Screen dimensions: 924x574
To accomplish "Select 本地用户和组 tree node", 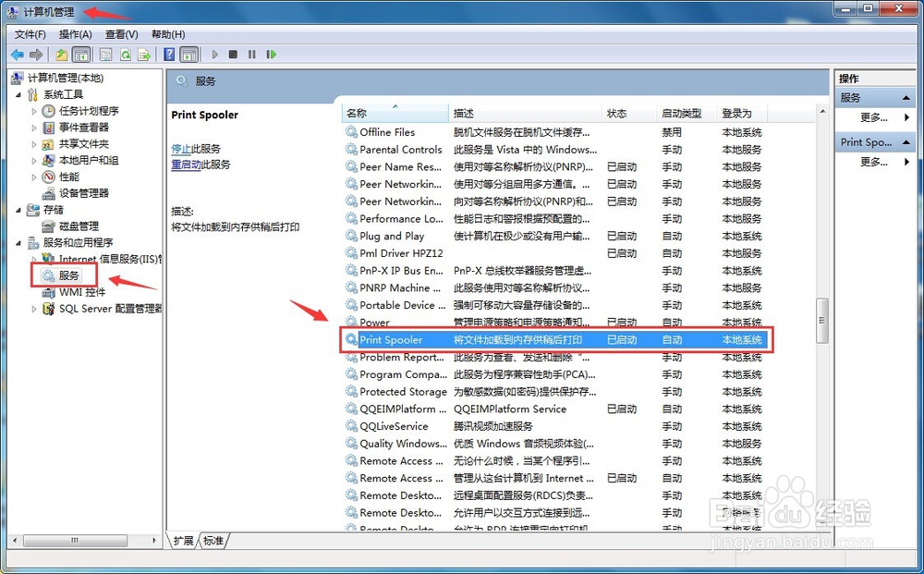I will [89, 160].
